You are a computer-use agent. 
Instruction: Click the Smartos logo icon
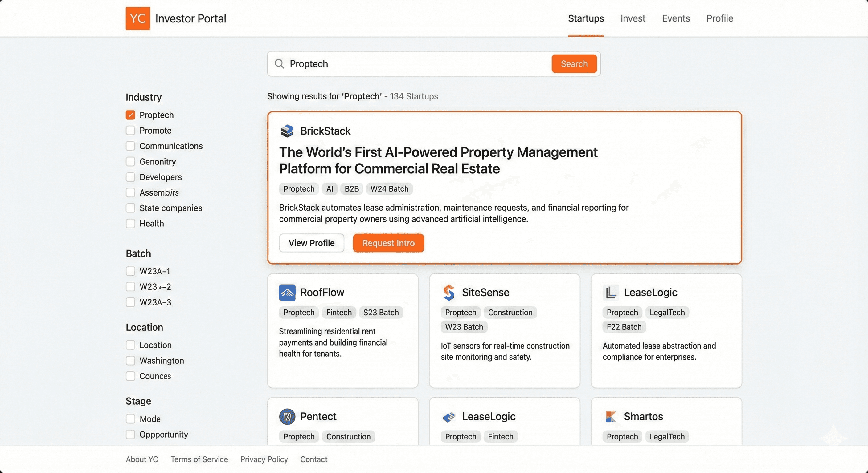[611, 417]
